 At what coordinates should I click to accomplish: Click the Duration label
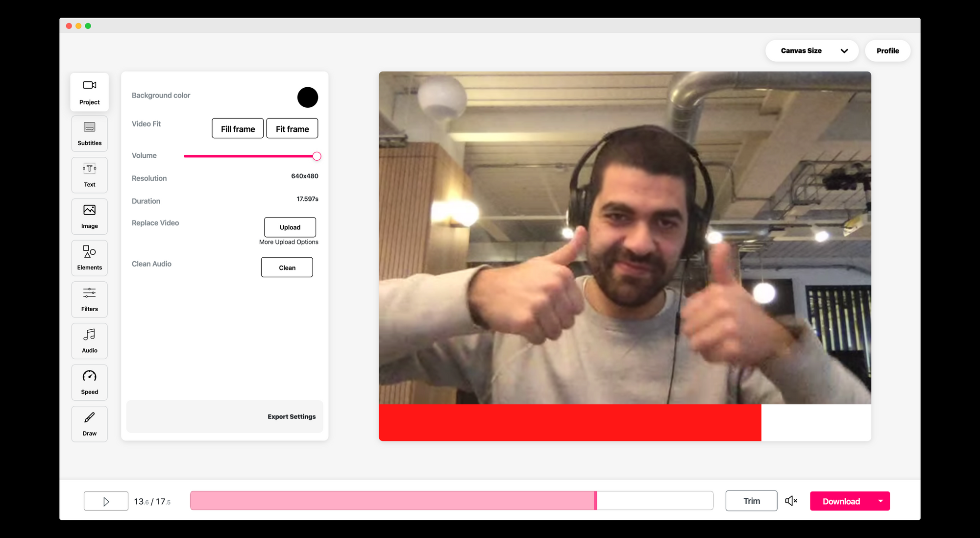[146, 201]
